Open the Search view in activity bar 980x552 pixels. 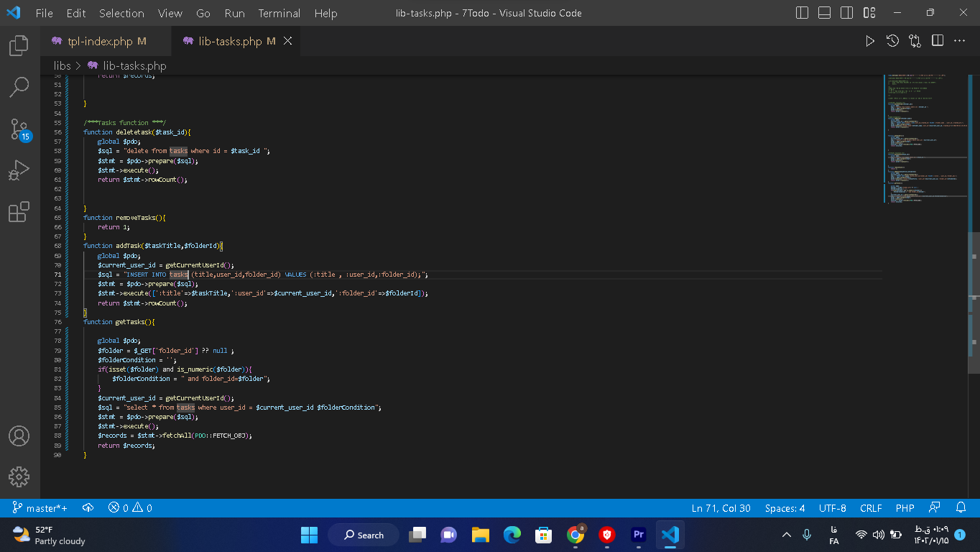coord(19,87)
